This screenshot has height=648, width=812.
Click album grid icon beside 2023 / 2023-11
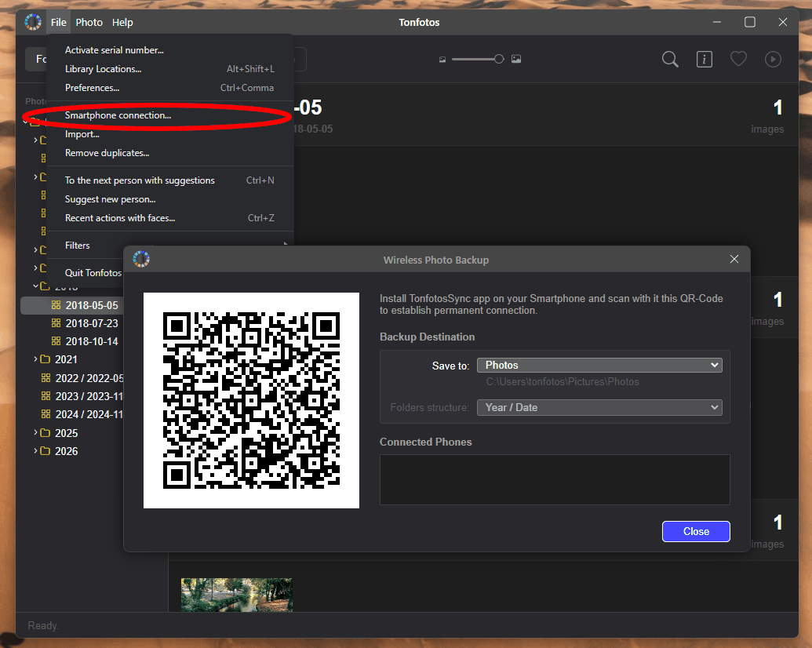tap(46, 395)
